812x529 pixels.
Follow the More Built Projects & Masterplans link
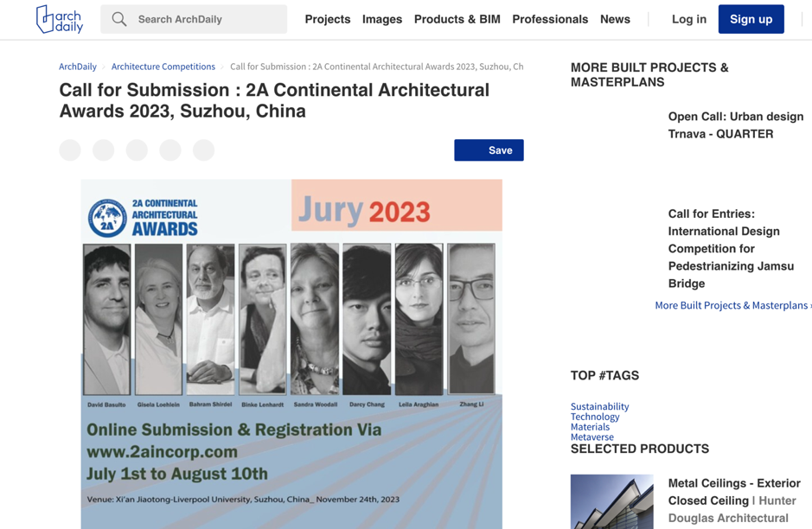click(732, 305)
